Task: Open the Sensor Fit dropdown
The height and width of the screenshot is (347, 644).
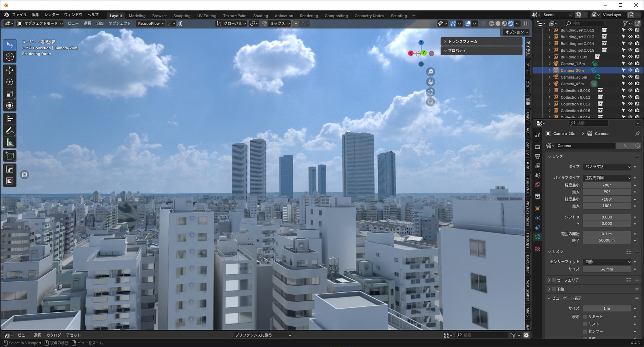Action: (607, 262)
